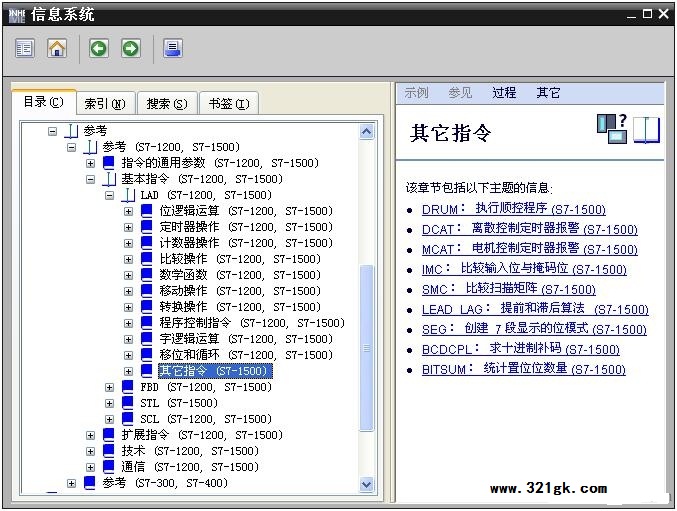Expand the FBD node
677x511 pixels.
coord(110,387)
